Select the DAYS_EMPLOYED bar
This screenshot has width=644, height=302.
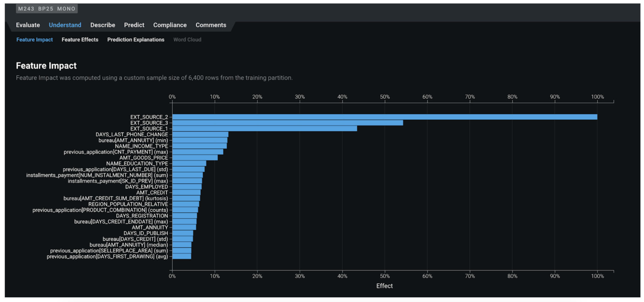(187, 187)
